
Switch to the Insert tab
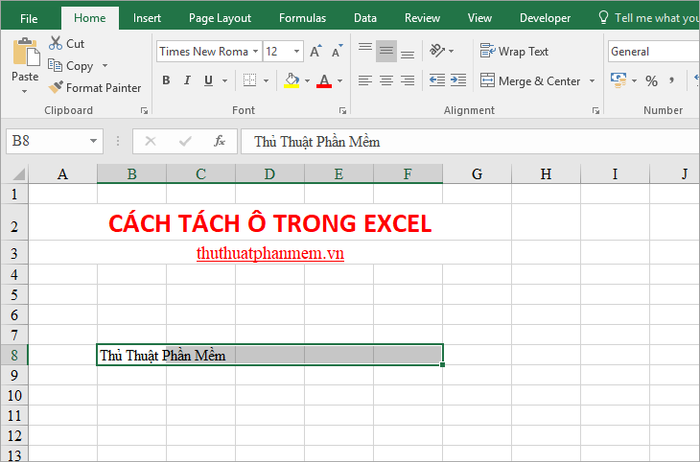[147, 18]
